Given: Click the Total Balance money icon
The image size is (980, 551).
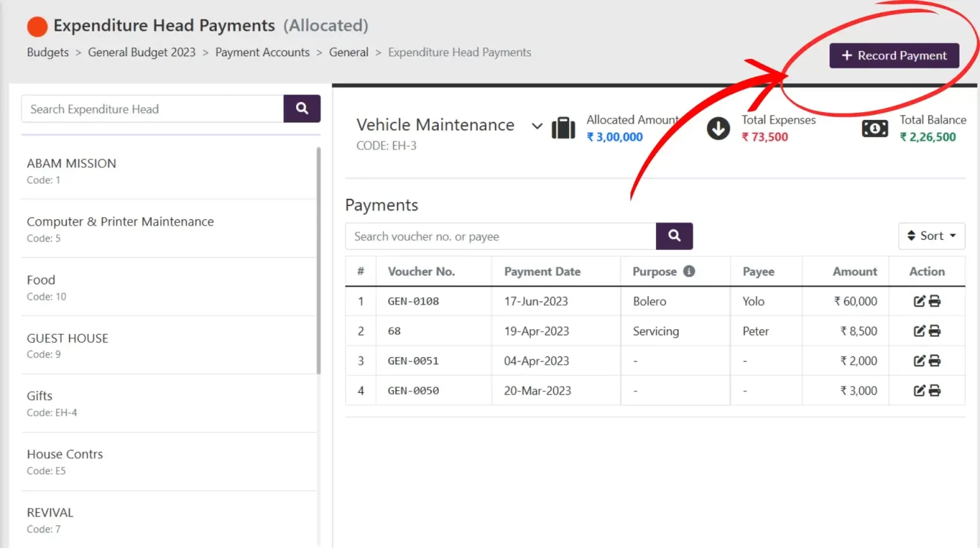Looking at the screenshot, I should [x=875, y=129].
